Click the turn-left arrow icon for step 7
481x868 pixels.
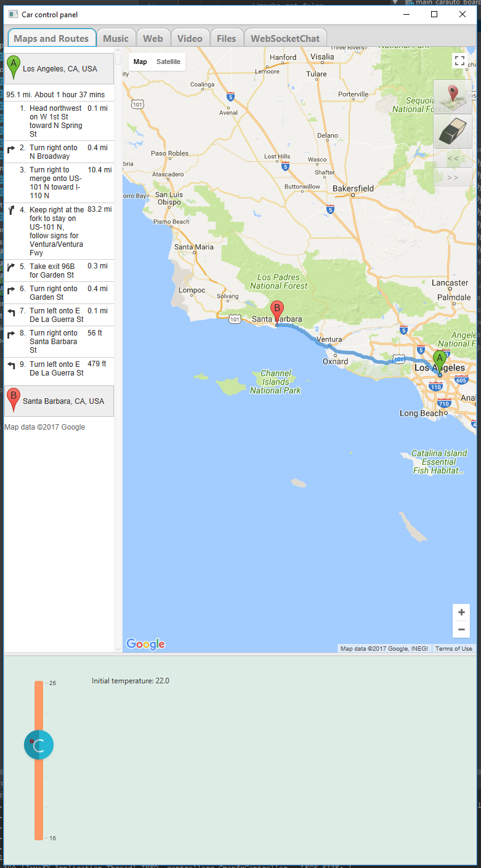(11, 312)
